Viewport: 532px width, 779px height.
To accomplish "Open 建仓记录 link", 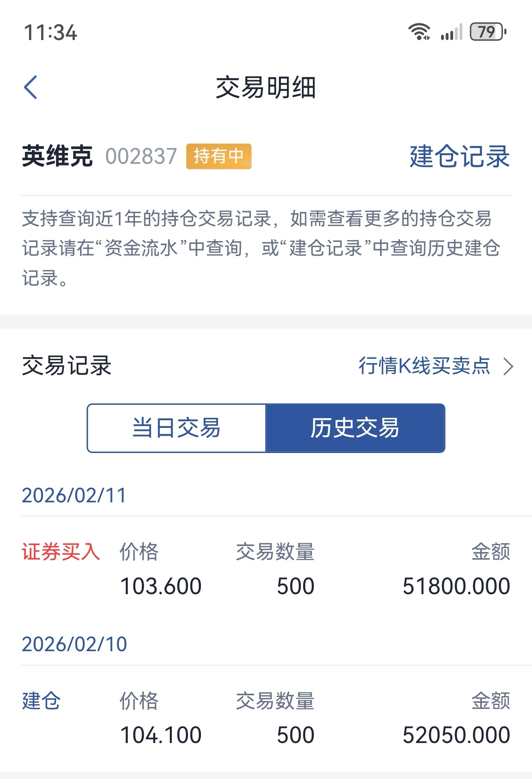I will pyautogui.click(x=459, y=156).
